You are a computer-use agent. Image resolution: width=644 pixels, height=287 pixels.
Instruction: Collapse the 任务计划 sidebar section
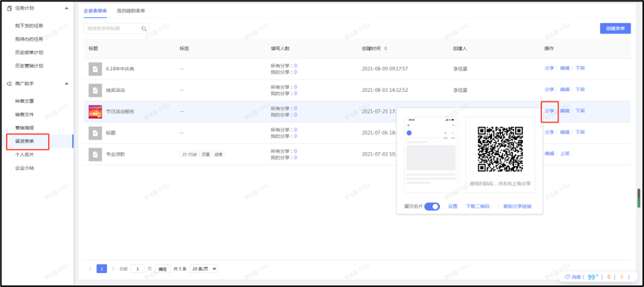point(67,8)
